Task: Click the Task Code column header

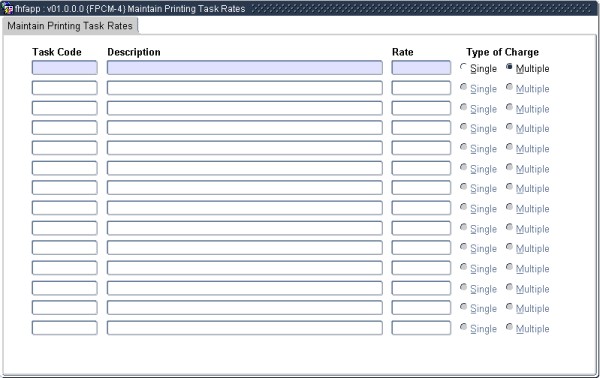Action: click(57, 52)
